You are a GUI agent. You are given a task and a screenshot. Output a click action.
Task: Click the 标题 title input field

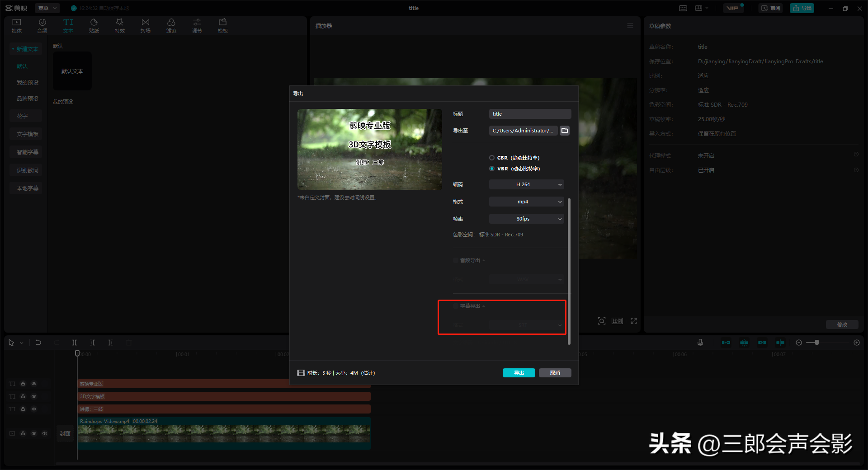[530, 114]
